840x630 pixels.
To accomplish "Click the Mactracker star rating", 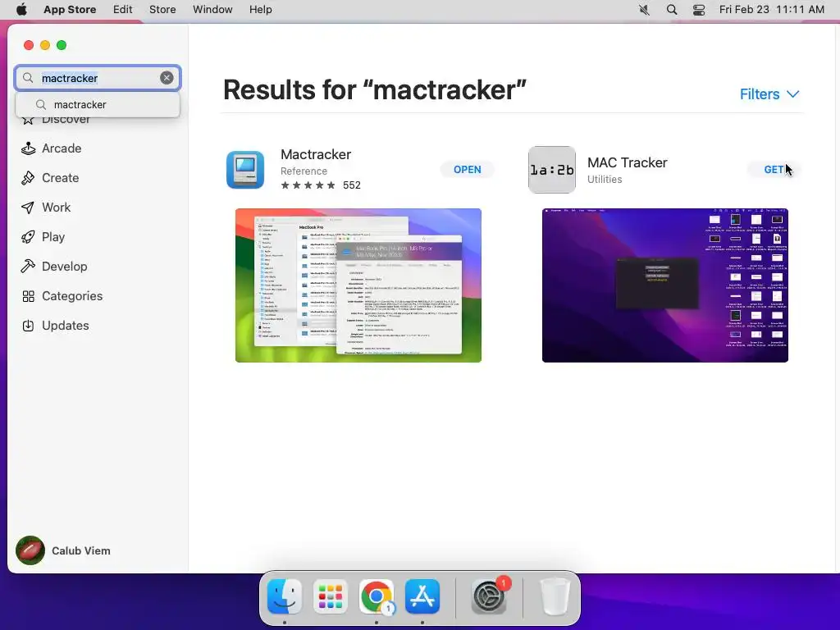I will click(x=308, y=185).
